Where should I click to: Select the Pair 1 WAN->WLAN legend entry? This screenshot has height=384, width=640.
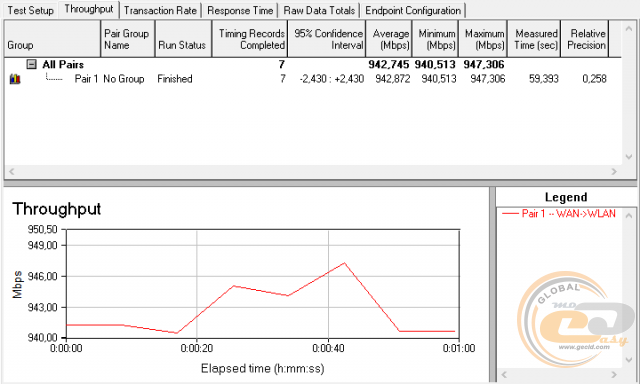point(558,213)
